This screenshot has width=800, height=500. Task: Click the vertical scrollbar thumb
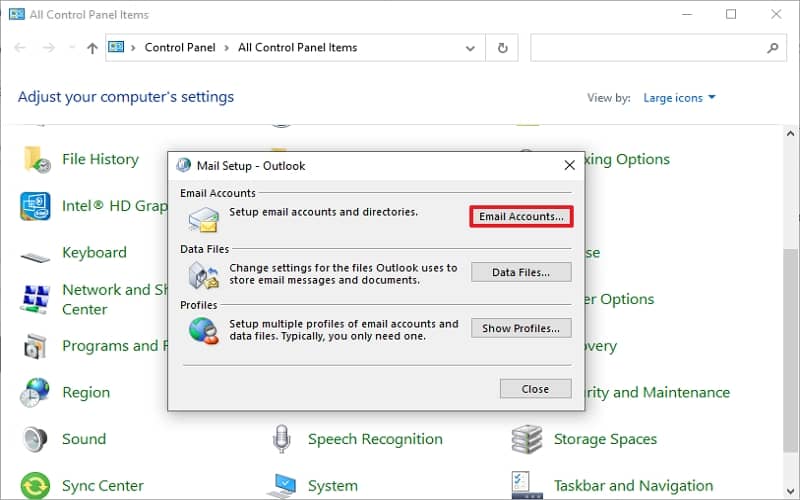click(x=790, y=349)
